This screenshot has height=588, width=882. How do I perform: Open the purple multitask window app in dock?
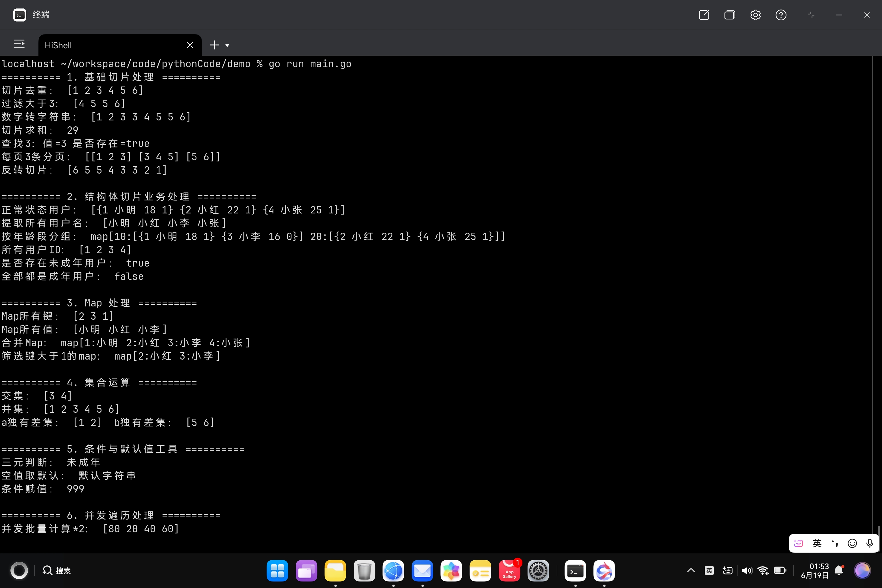click(306, 570)
